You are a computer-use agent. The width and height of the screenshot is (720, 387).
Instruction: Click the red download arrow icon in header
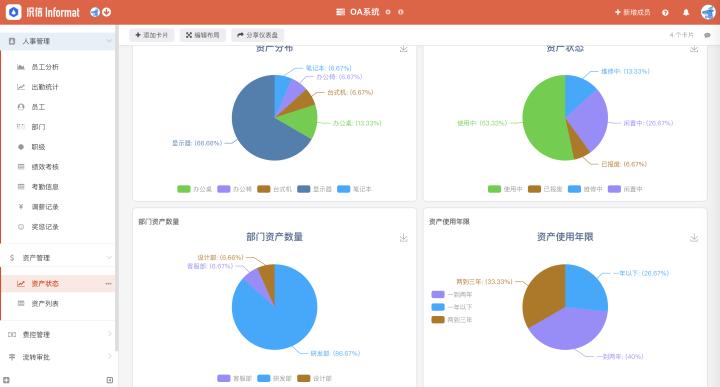tap(107, 12)
